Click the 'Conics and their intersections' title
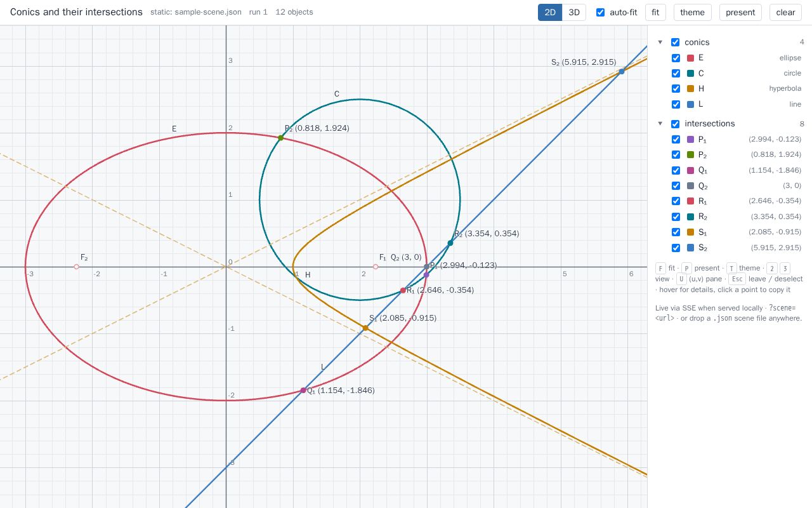The width and height of the screenshot is (812, 508). tap(76, 12)
